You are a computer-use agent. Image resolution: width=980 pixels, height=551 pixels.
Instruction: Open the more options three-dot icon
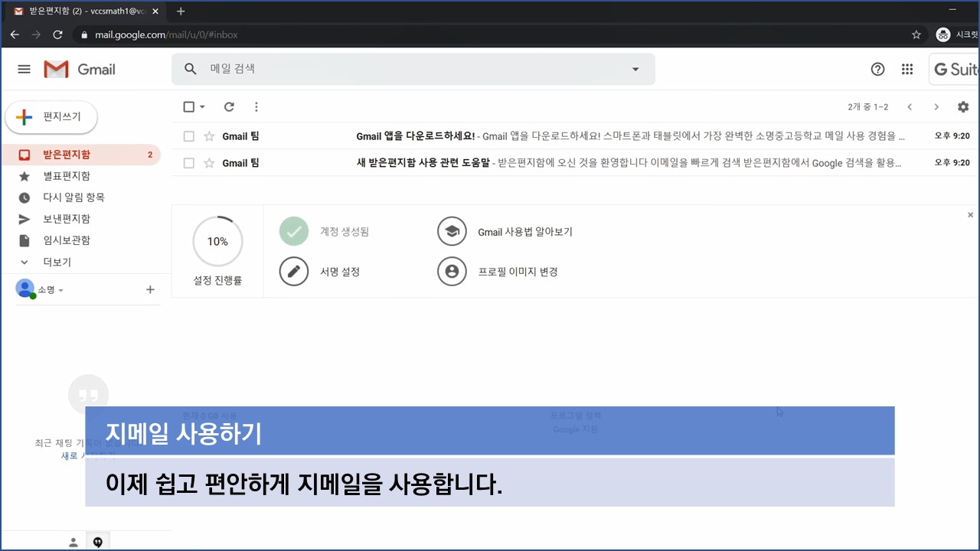[x=256, y=107]
